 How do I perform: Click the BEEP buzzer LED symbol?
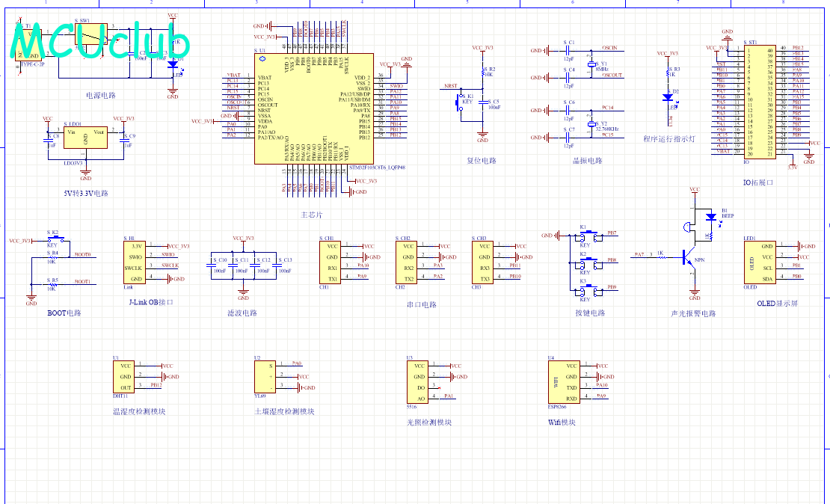pos(710,218)
